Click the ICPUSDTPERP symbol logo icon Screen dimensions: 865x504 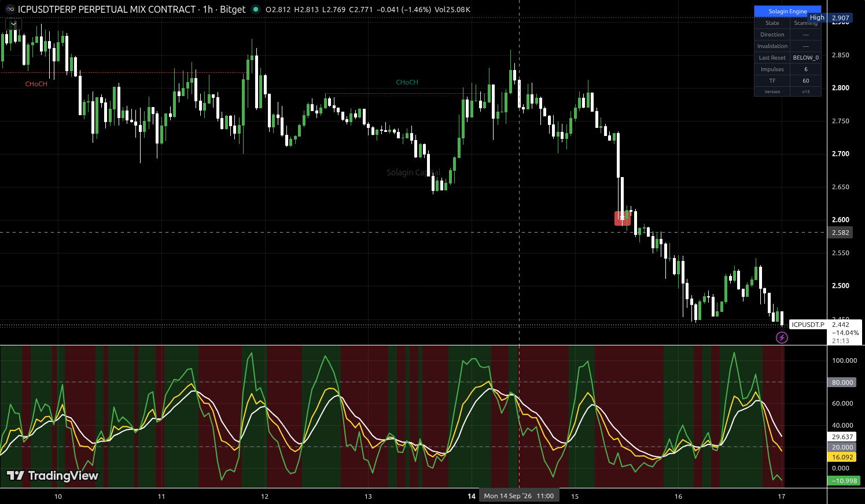tap(10, 9)
